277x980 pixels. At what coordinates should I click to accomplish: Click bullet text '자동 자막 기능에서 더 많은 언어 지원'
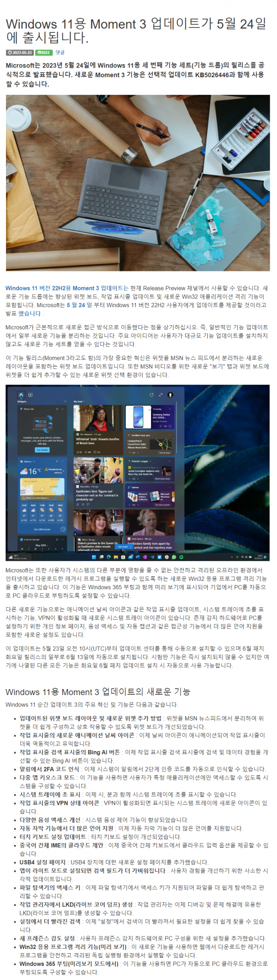(66, 828)
